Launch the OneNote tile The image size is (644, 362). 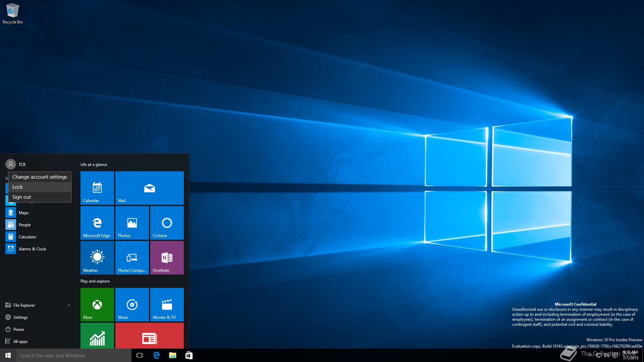click(x=167, y=258)
